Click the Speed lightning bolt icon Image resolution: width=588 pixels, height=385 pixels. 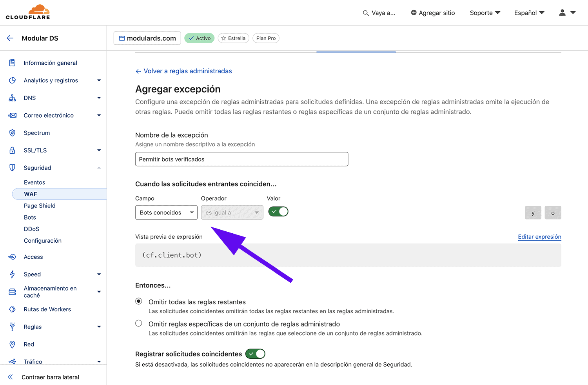[13, 274]
